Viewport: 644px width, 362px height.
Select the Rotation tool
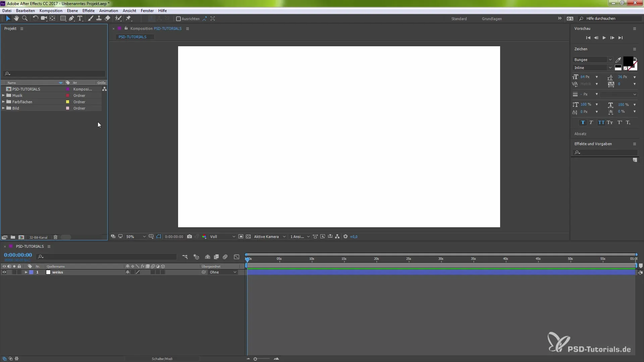click(x=35, y=18)
